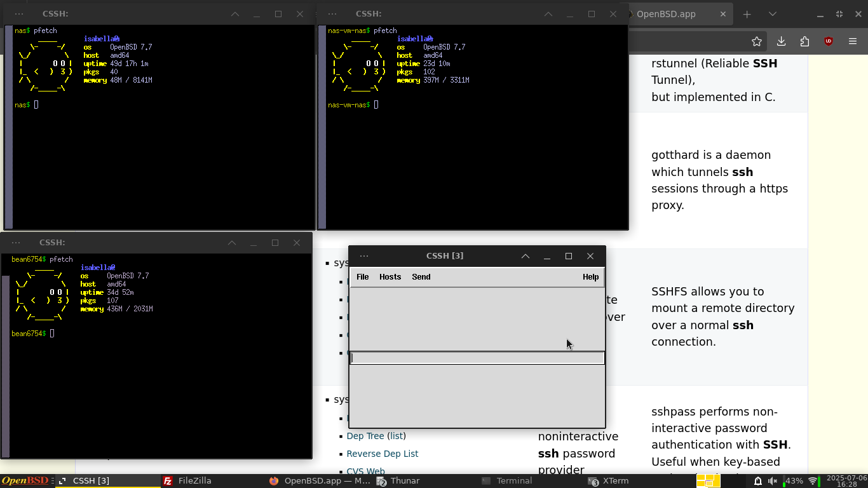
Task: Click the 'gotthard is a daemon' description text
Action: pos(719,180)
